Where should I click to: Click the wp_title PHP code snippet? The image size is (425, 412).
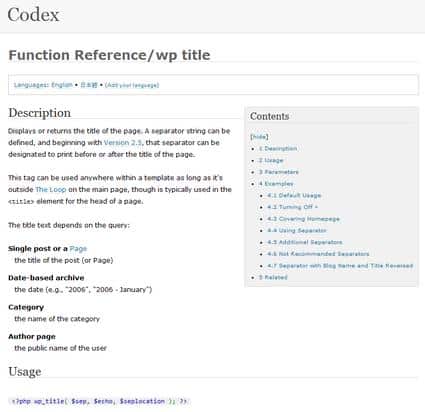[99, 401]
